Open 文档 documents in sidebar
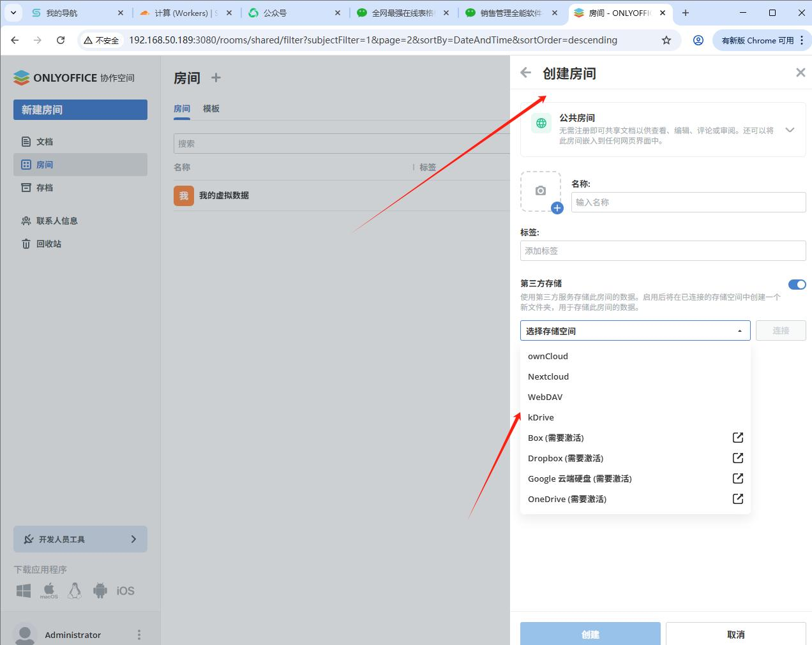This screenshot has height=645, width=812. coord(80,142)
